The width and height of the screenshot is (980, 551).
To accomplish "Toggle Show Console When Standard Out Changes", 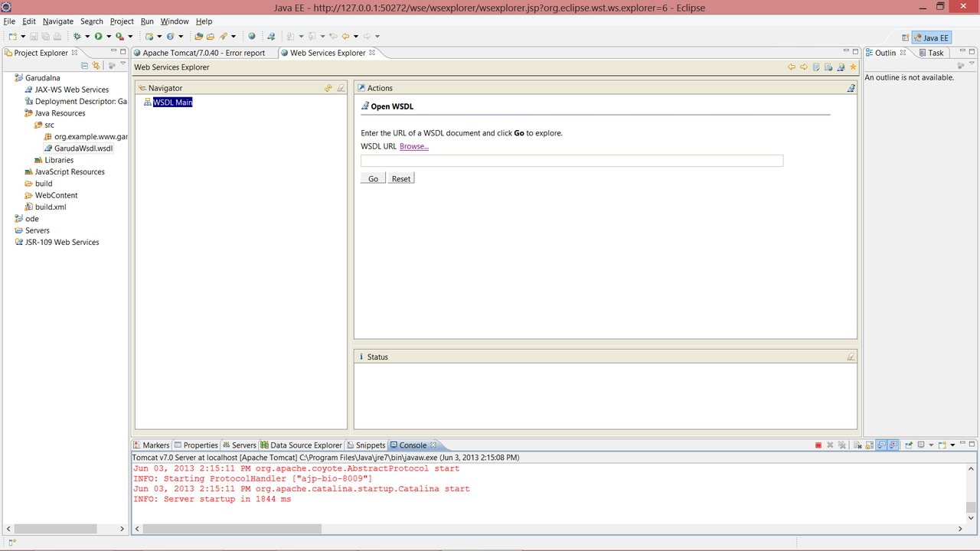I will pyautogui.click(x=881, y=445).
